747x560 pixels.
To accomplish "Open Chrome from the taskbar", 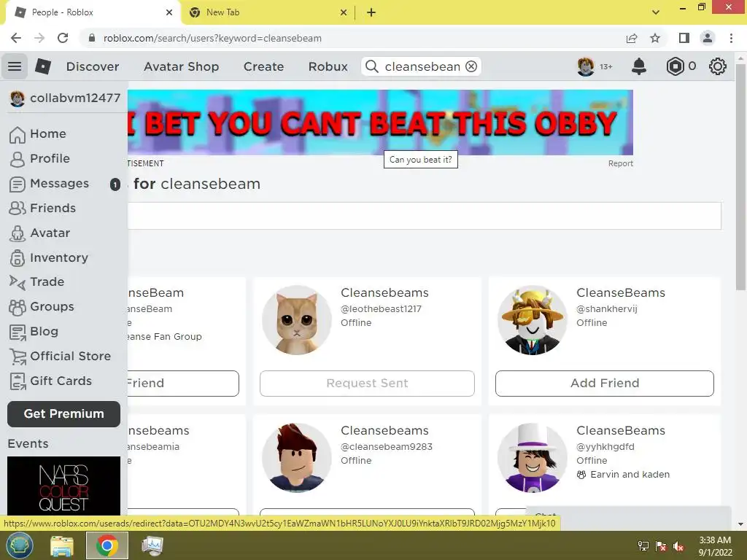I will pyautogui.click(x=107, y=545).
